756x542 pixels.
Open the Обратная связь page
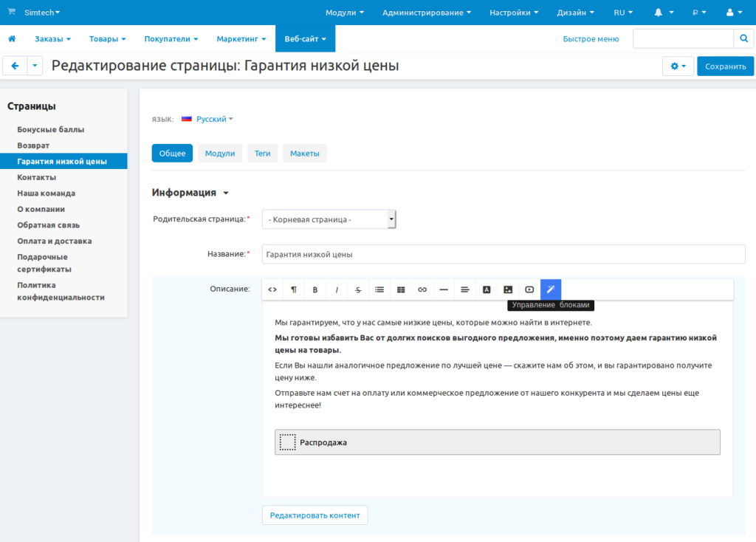pyautogui.click(x=48, y=224)
